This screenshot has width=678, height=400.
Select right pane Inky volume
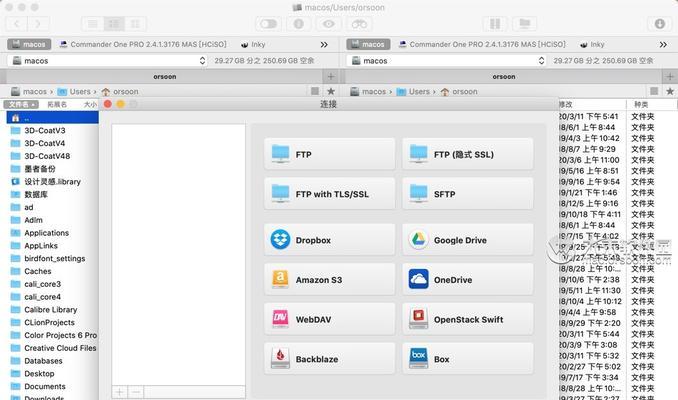592,44
